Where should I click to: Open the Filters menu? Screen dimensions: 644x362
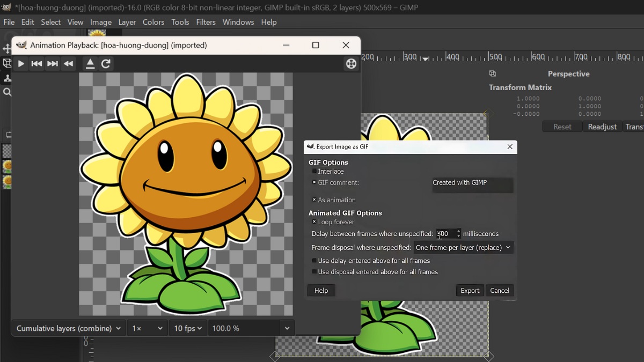tap(206, 23)
